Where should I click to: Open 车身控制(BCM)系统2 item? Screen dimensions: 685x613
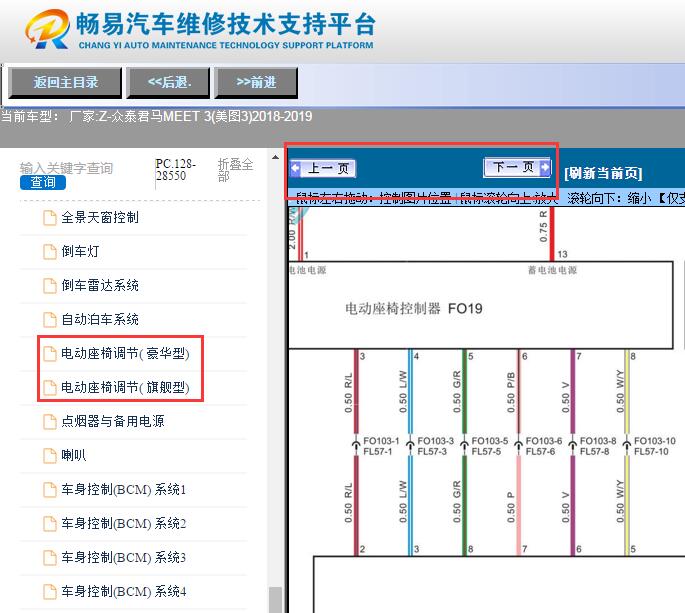pyautogui.click(x=124, y=523)
